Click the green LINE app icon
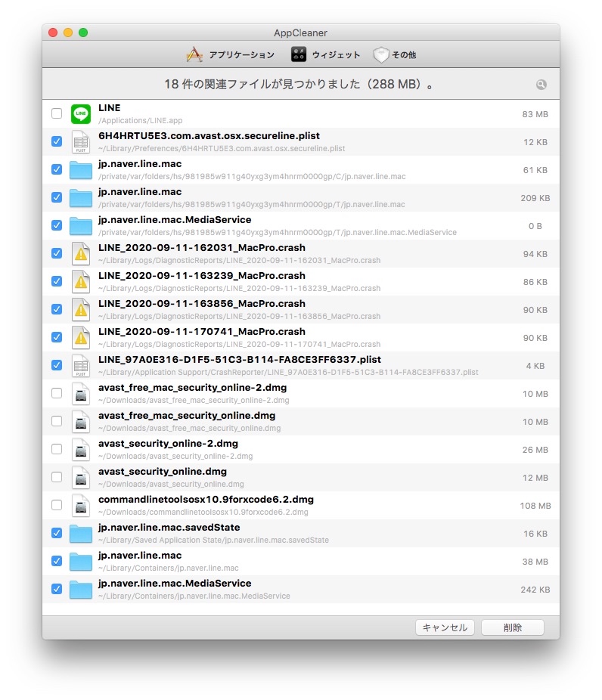 [81, 114]
